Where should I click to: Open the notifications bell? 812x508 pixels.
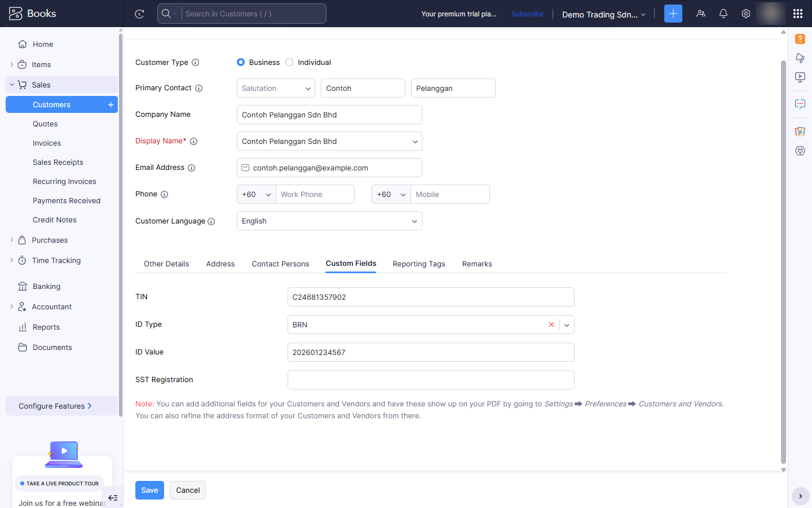click(x=723, y=14)
